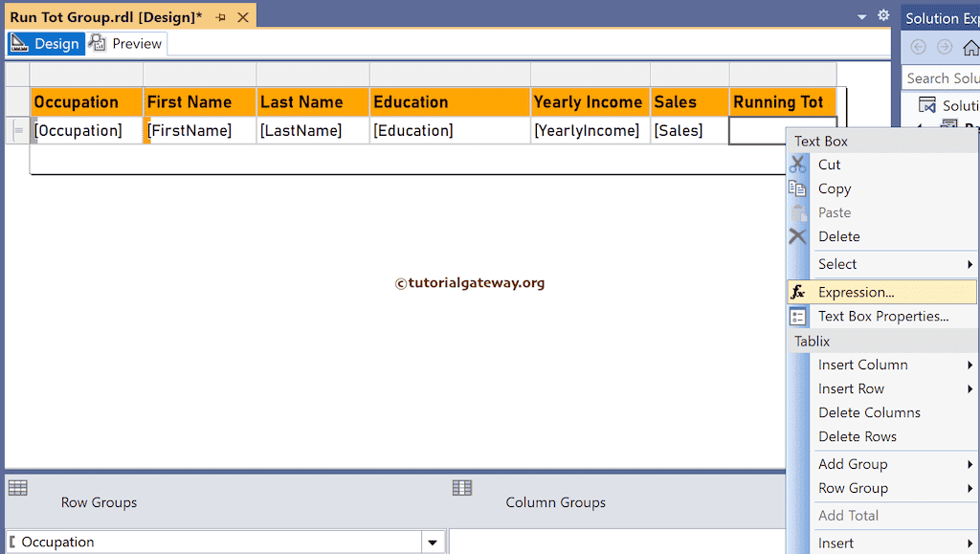Click the scissors icon beside Cut

pos(799,165)
